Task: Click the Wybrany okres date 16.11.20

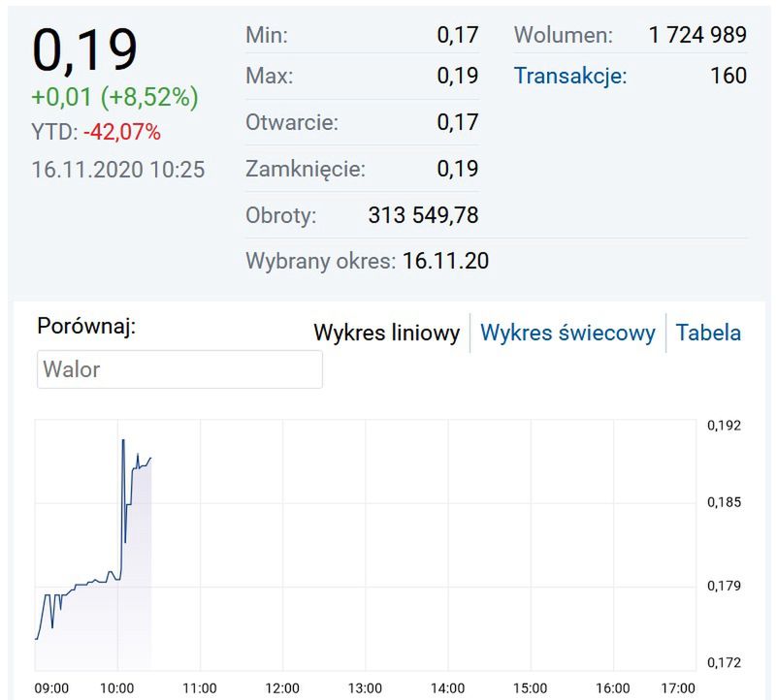Action: click(445, 262)
